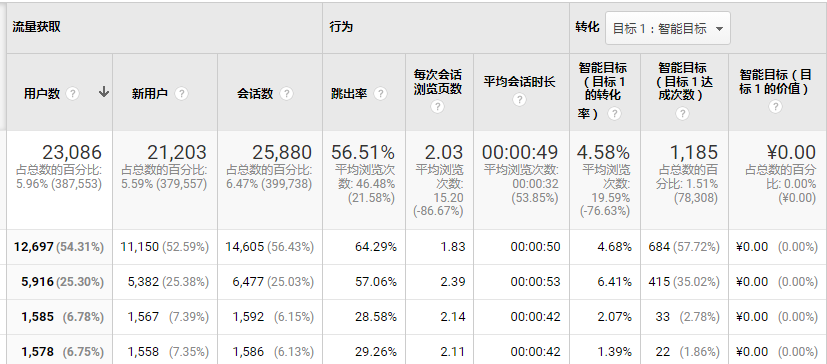This screenshot has height=364, width=827.
Task: Click total sessions value 25,880
Action: point(282,152)
